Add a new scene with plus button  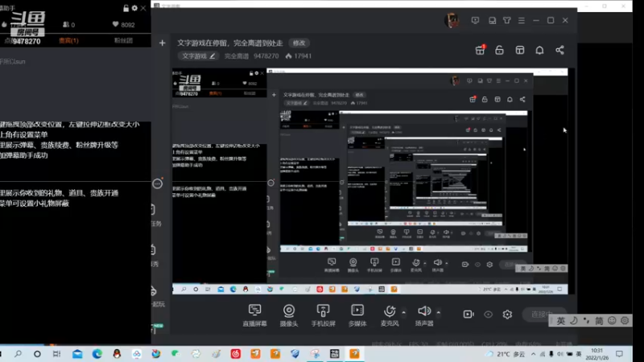tap(163, 43)
